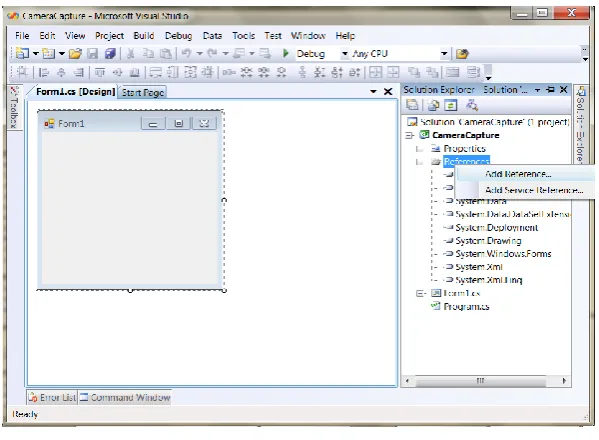Click the Align to Grid layout icon

click(x=22, y=72)
